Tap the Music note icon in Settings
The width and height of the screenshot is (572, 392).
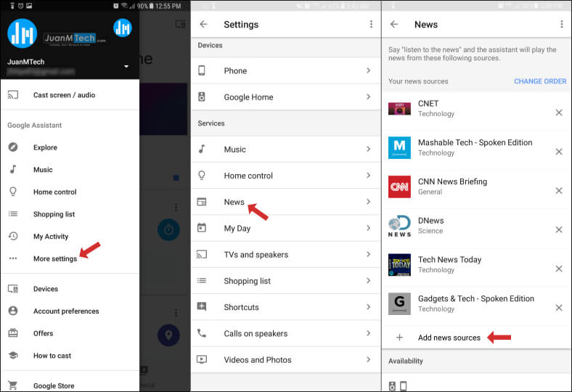[x=201, y=149]
